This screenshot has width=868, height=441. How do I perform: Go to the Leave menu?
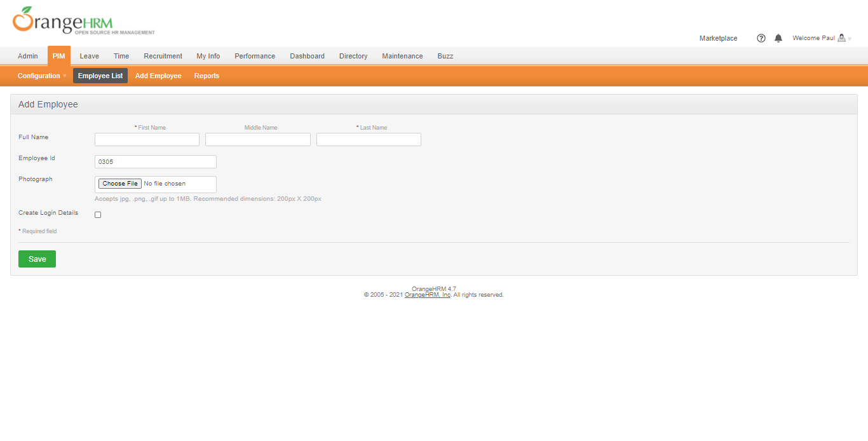click(89, 56)
